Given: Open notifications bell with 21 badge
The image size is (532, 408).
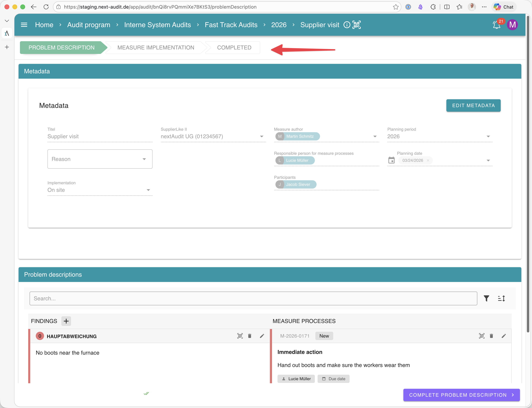Looking at the screenshot, I should point(496,25).
